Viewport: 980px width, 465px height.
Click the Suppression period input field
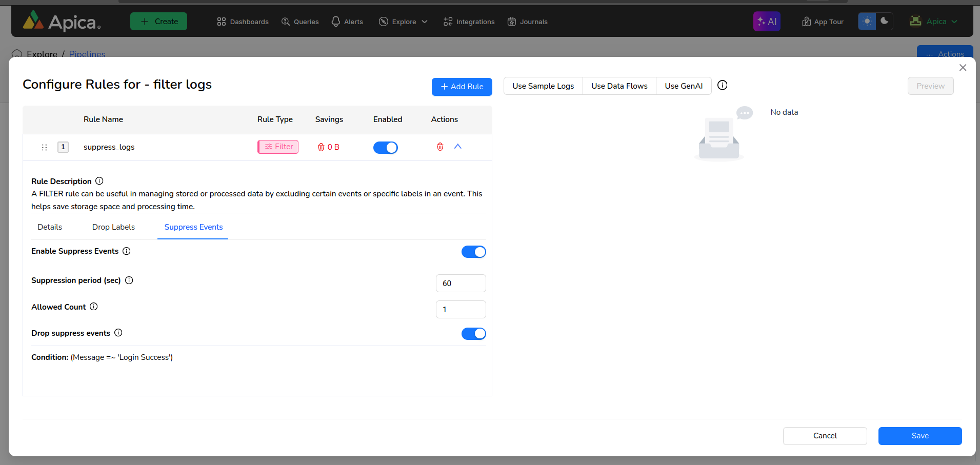point(460,284)
